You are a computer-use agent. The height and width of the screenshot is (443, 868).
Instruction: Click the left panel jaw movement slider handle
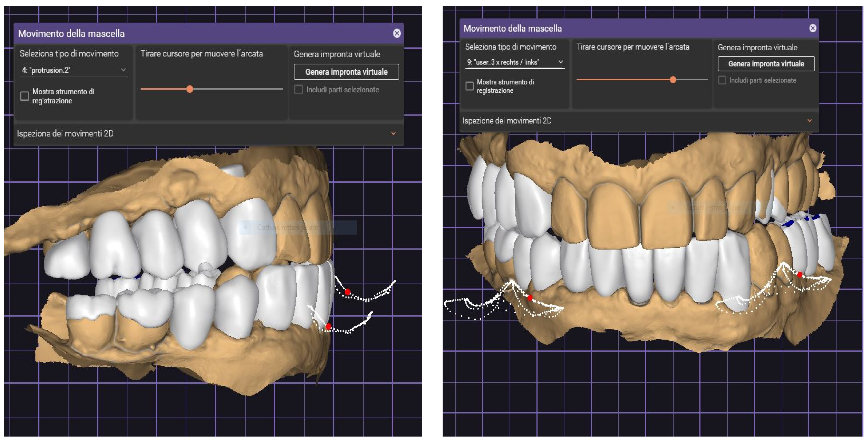point(190,89)
